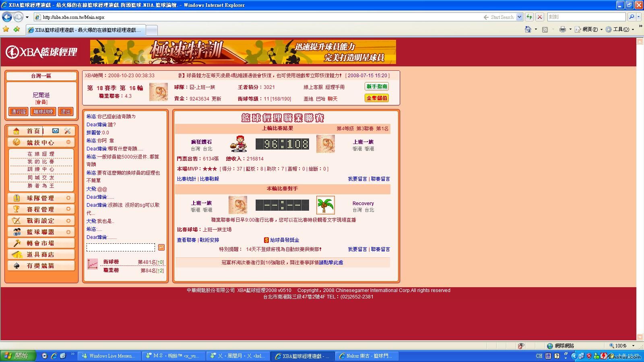Click the IE home icon
This screenshot has width=644, height=362.
(x=528, y=29)
